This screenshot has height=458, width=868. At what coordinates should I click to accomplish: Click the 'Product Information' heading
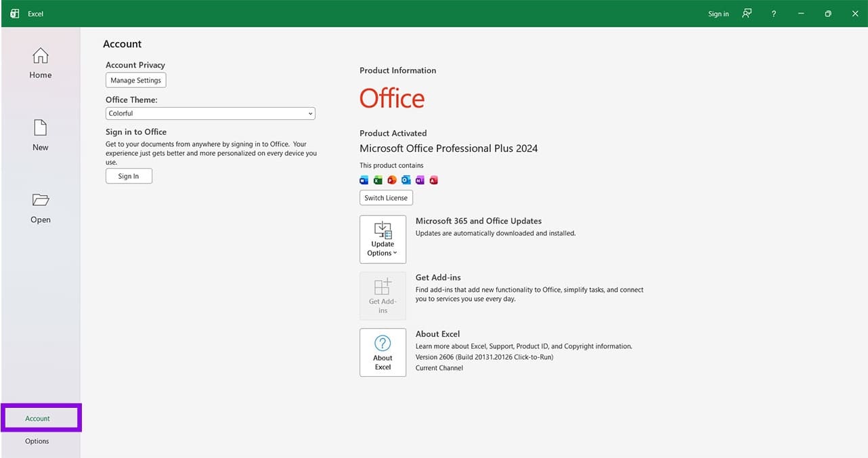click(398, 70)
